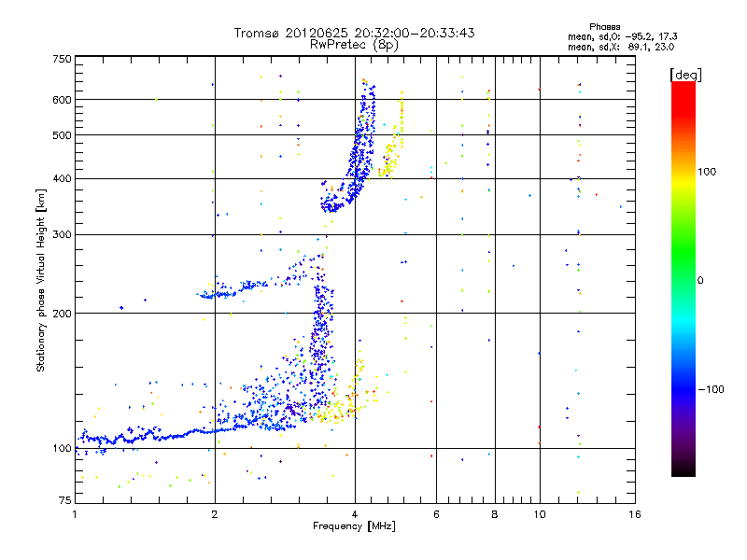
Task: Click the '750' height tick label
Action: click(x=62, y=59)
